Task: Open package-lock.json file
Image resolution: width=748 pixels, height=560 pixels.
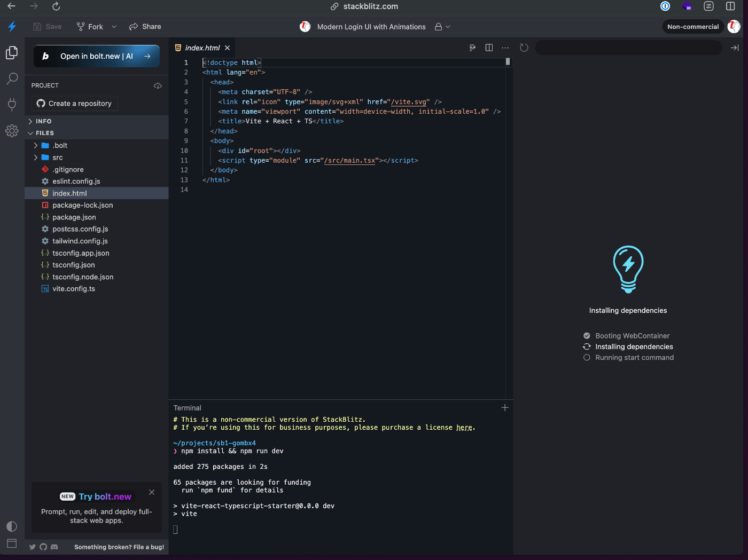Action: pos(96,205)
